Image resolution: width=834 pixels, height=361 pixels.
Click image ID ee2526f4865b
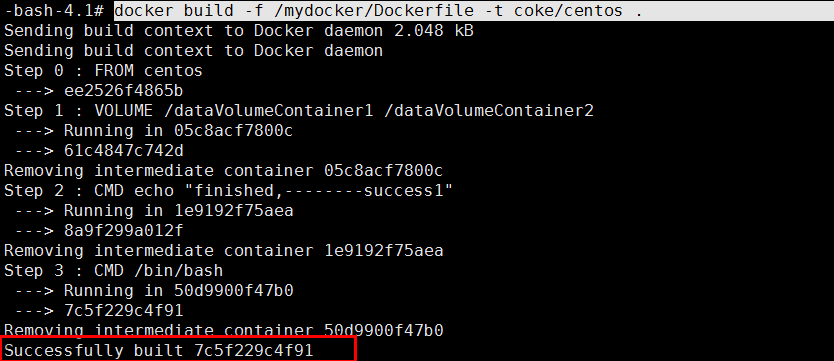[x=124, y=91]
